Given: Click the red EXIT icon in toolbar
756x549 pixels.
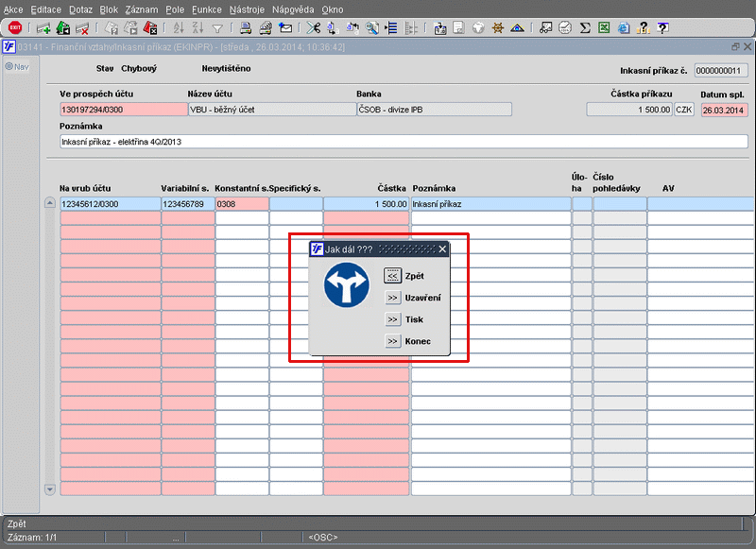Looking at the screenshot, I should (x=14, y=27).
